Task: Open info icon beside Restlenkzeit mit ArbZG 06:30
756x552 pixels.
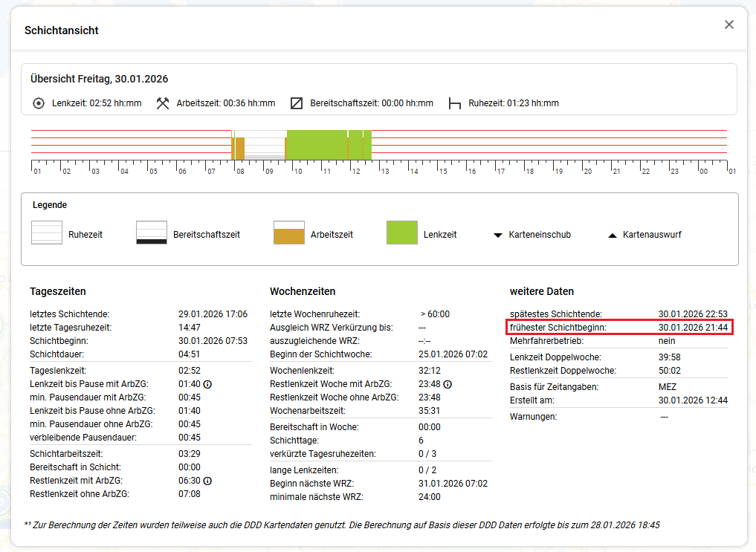Action: click(x=207, y=481)
